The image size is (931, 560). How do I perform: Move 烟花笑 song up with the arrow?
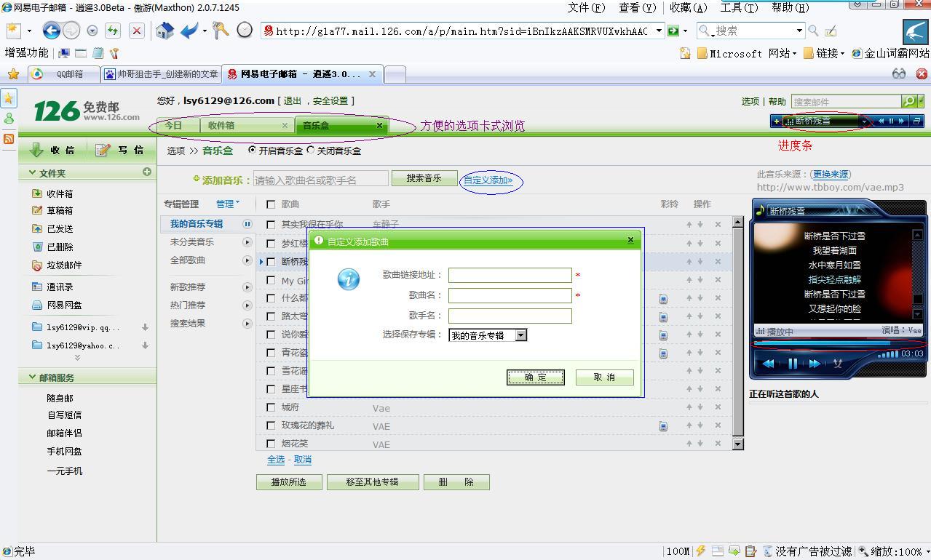click(x=689, y=443)
